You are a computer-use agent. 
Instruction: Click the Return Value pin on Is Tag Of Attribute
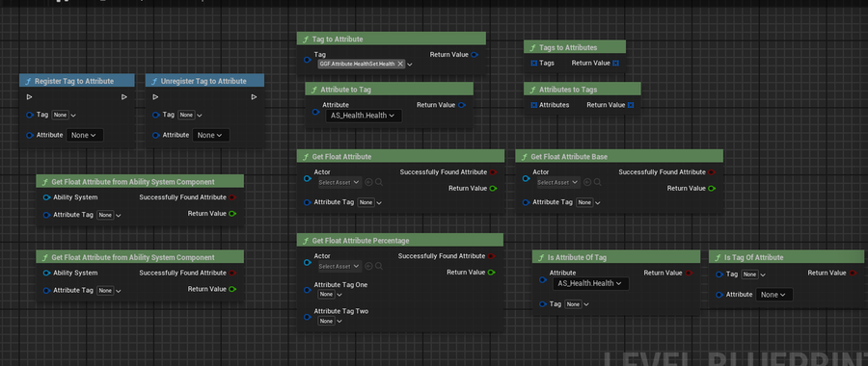click(853, 274)
